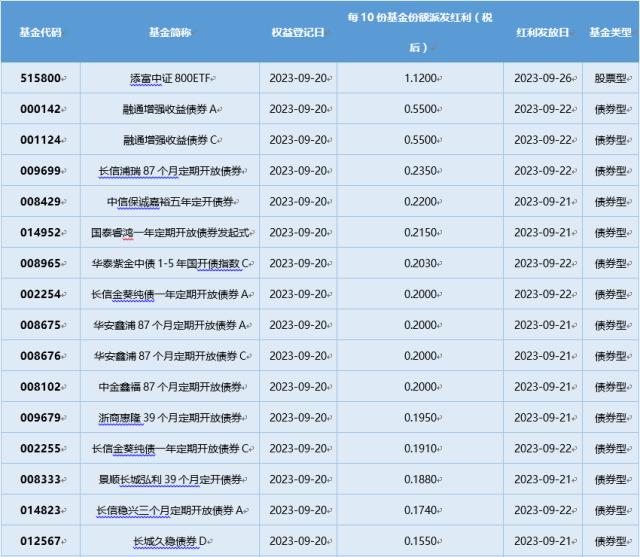The width and height of the screenshot is (640, 557).
Task: Select fund name 长信浦瑞 87 个月定期开放债券
Action: tap(170, 171)
